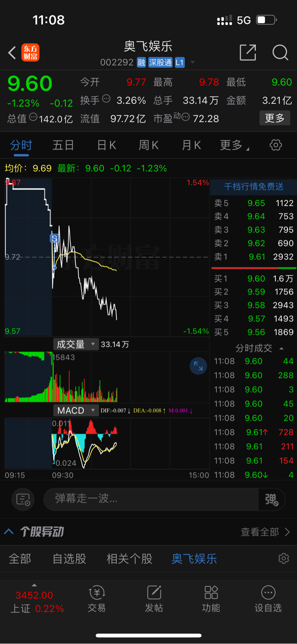Switch to the 五日 tab
Screen dimensions: 297x644
[63, 145]
